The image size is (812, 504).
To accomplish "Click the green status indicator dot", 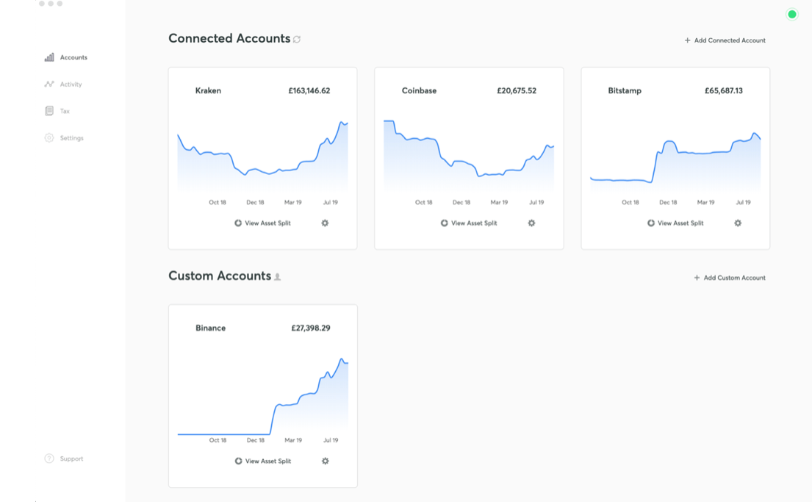I will tap(792, 15).
